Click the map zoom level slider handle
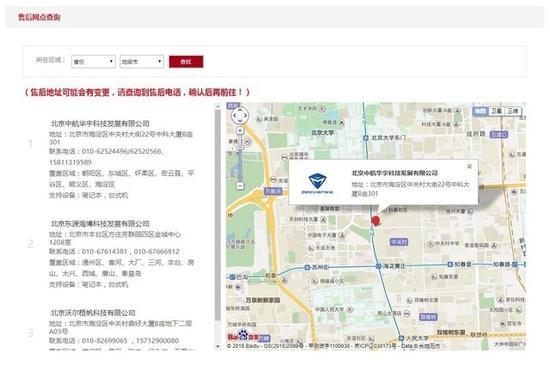 (x=240, y=148)
